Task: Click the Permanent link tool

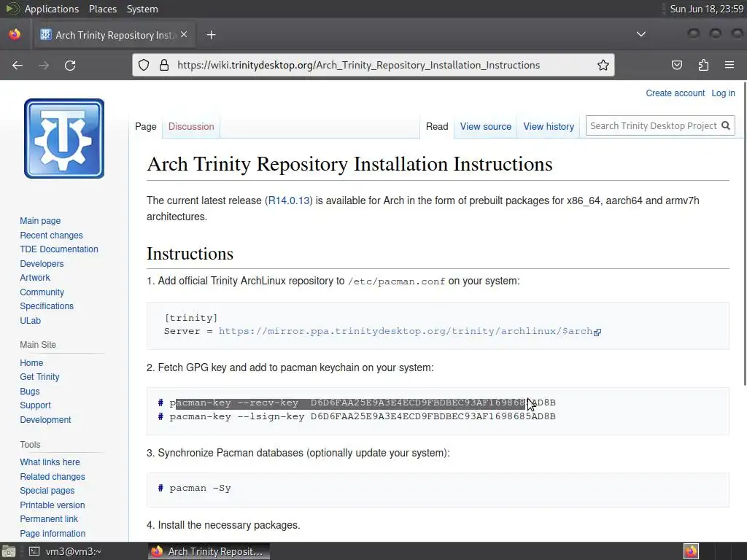Action: tap(49, 519)
